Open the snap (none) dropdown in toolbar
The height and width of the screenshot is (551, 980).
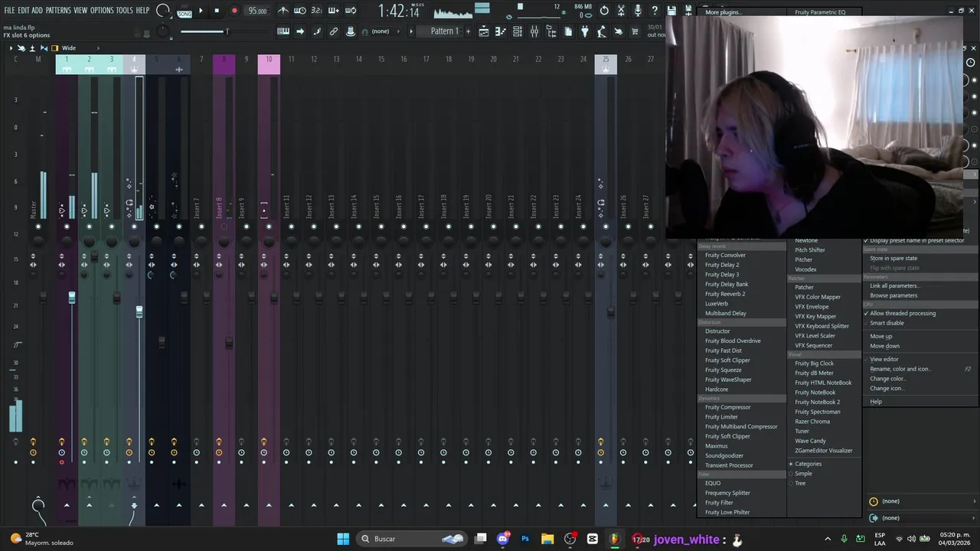click(x=386, y=31)
